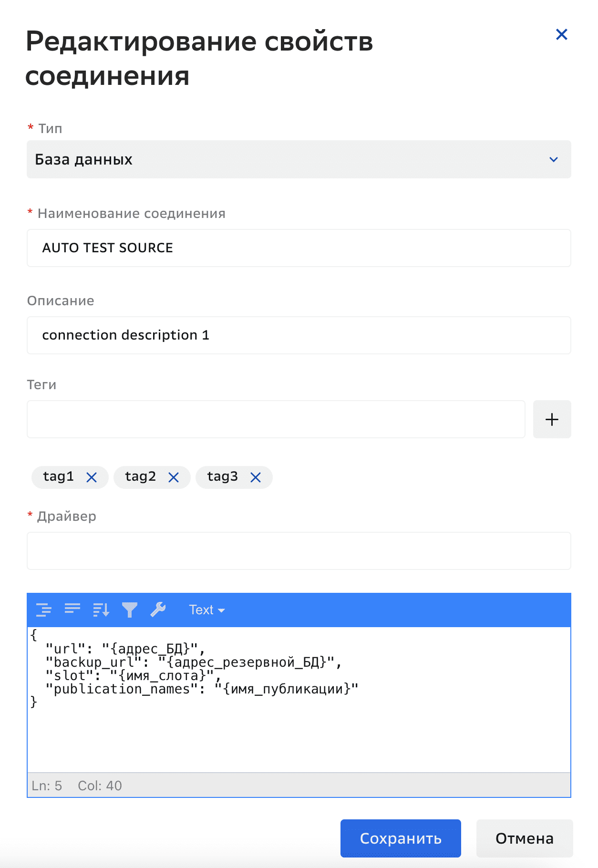Remove the tag1 chip
598x868 pixels.
pos(92,477)
